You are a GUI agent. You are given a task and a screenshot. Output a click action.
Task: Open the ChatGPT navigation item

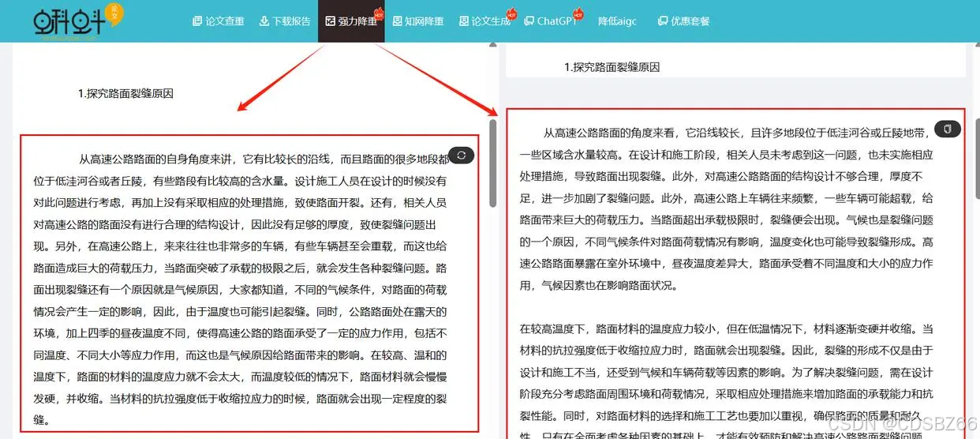551,21
